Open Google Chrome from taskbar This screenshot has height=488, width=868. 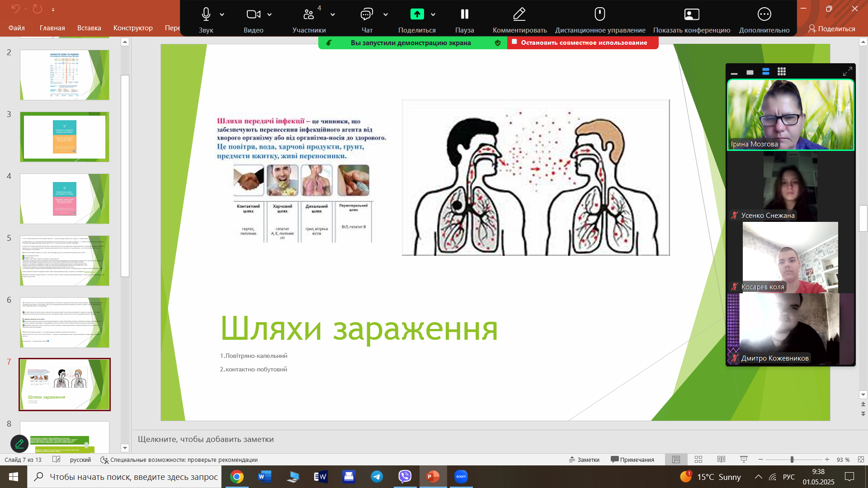237,477
